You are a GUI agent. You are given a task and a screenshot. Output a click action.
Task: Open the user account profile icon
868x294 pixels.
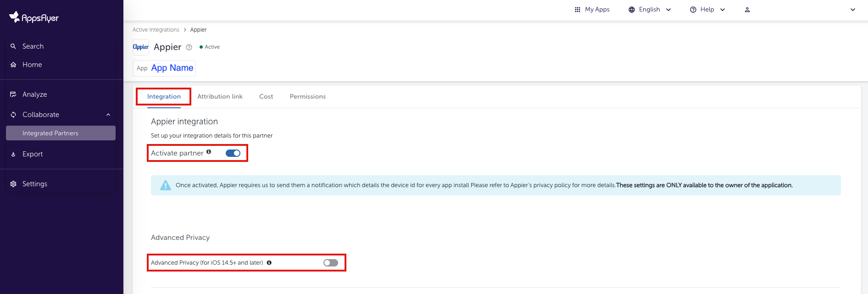(x=747, y=10)
